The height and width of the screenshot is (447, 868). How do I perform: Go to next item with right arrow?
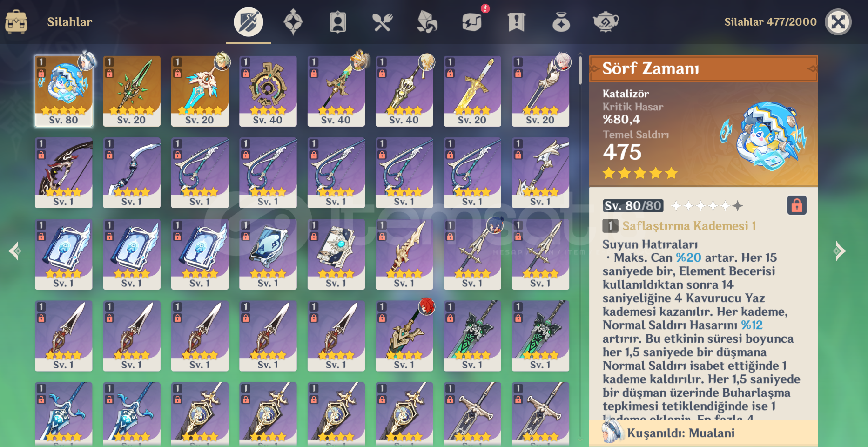pyautogui.click(x=839, y=251)
